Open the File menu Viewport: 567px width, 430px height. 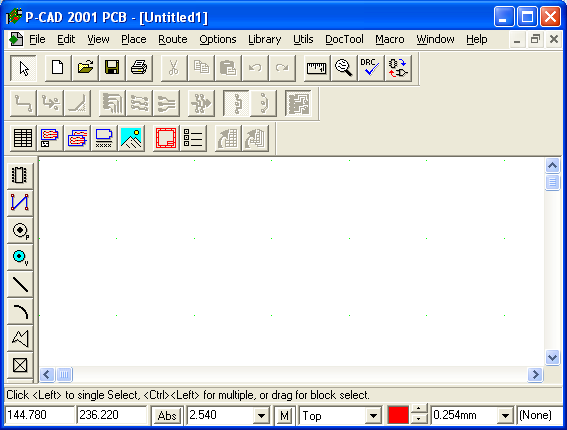[37, 39]
